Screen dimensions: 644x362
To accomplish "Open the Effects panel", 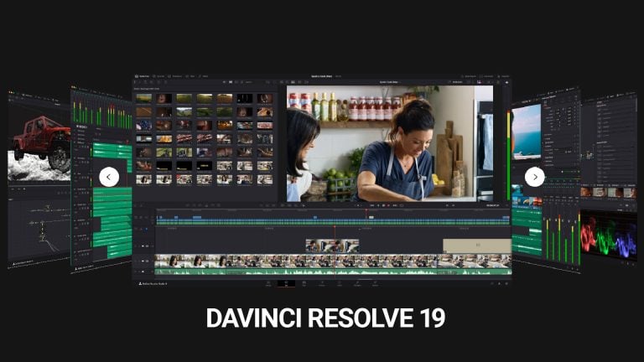I will 203,76.
